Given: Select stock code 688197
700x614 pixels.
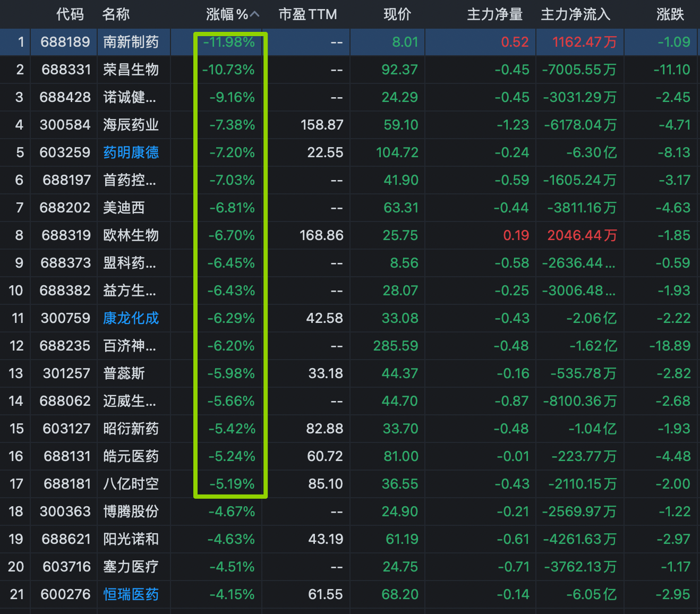Looking at the screenshot, I should point(67,180).
